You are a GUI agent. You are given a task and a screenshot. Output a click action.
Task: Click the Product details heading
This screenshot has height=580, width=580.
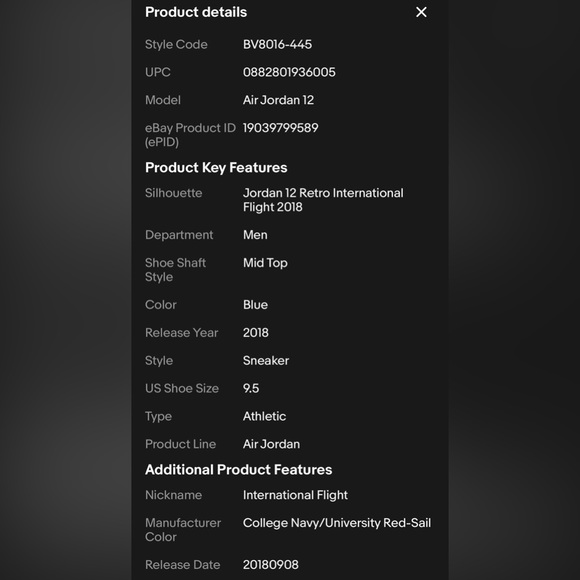click(196, 12)
